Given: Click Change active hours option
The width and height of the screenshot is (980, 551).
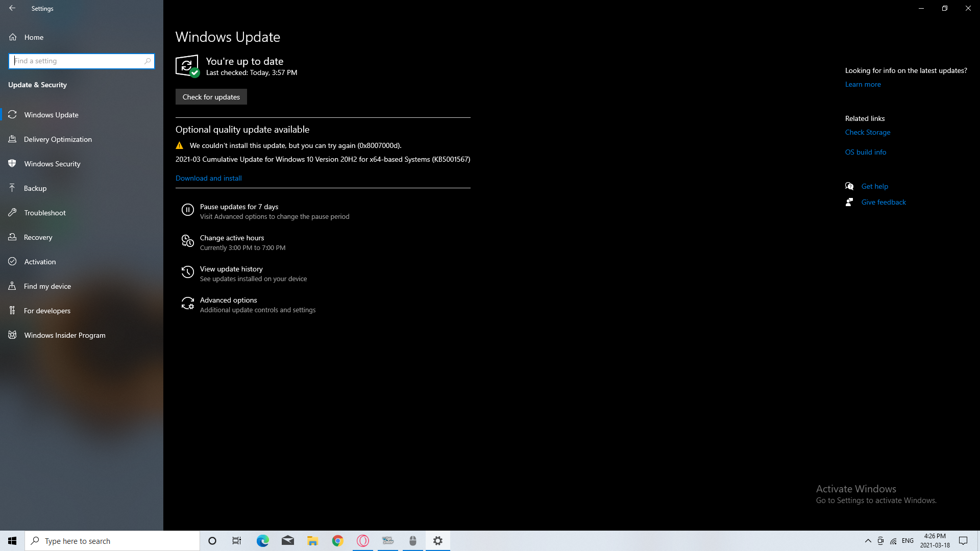Looking at the screenshot, I should click(x=242, y=242).
